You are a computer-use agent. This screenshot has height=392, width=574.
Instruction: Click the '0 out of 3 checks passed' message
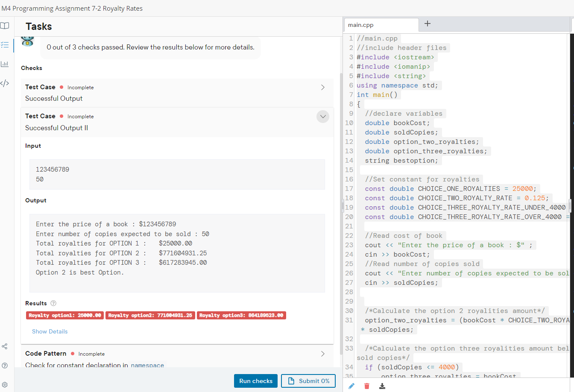(x=150, y=47)
